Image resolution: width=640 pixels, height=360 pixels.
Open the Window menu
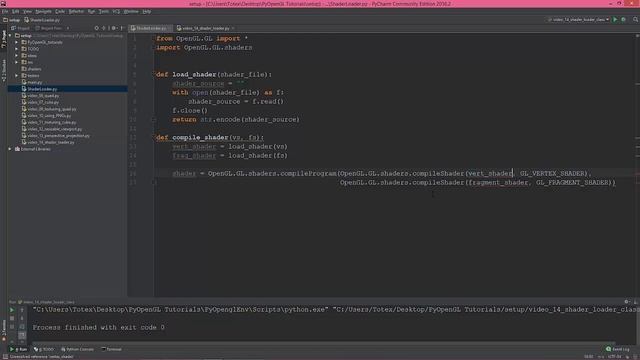point(131,11)
